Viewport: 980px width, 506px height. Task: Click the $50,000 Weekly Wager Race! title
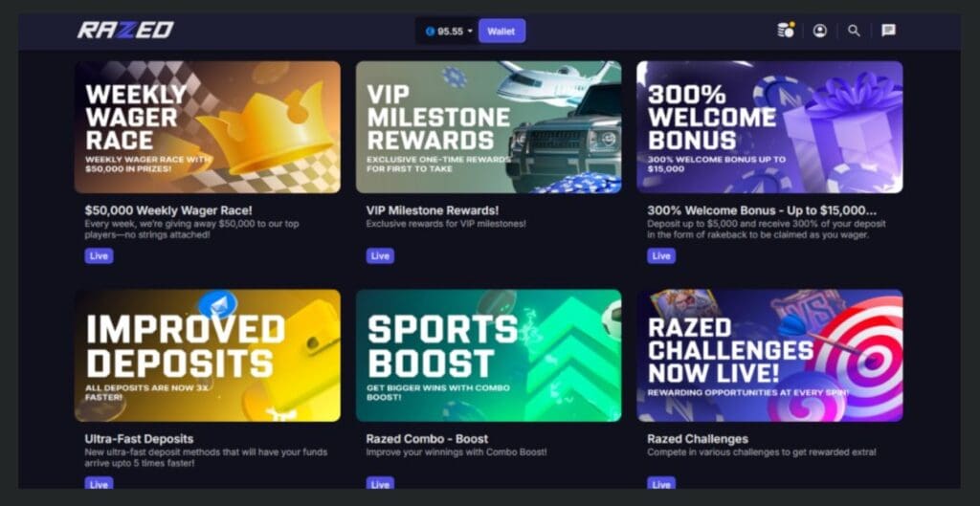point(168,210)
